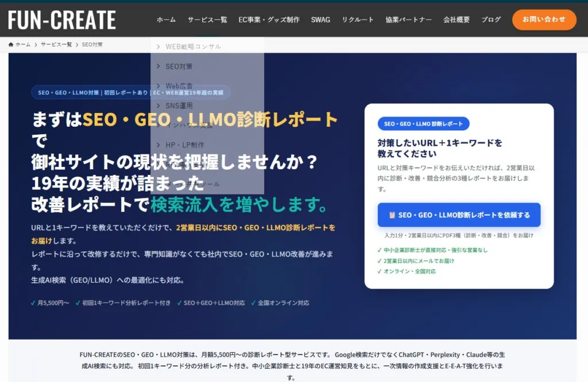The height and width of the screenshot is (382, 588).
Task: Click chevron beside SEO対策 dropdown entry
Action: pyautogui.click(x=158, y=67)
